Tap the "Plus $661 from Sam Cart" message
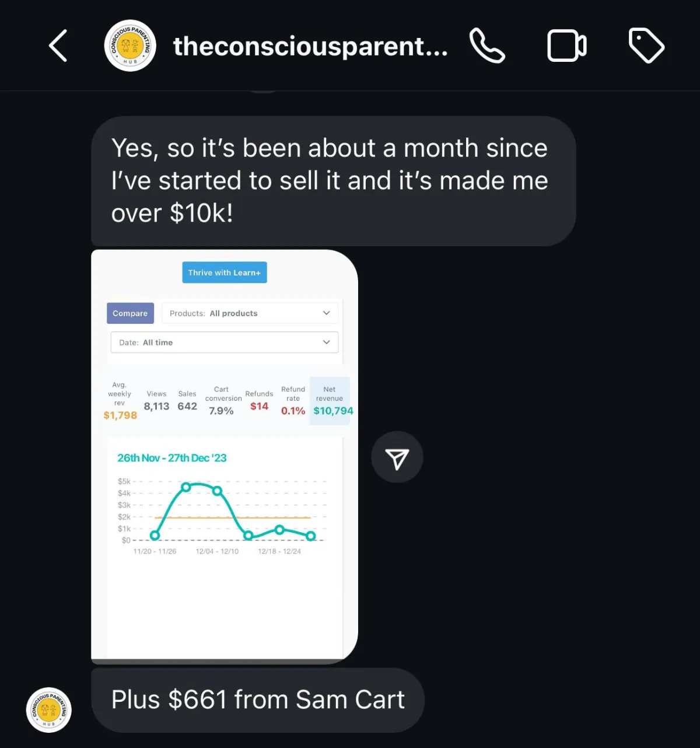 (258, 700)
